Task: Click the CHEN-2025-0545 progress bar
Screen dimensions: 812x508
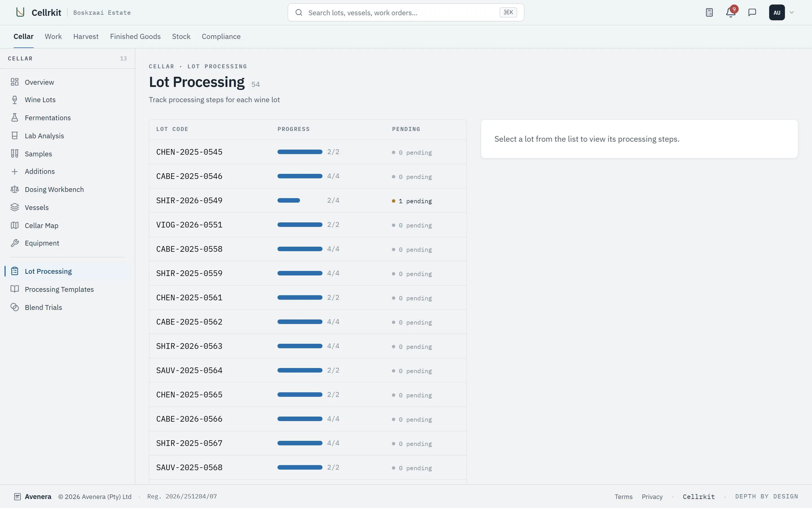Action: (300, 152)
